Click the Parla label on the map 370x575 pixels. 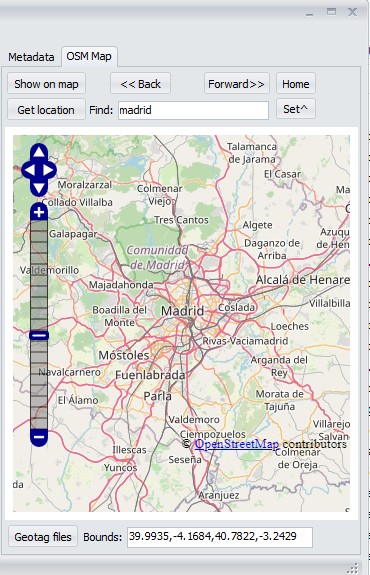tap(158, 396)
